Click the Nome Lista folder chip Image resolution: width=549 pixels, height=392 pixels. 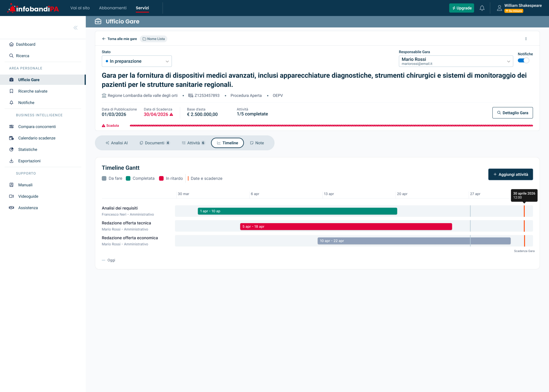pos(154,39)
